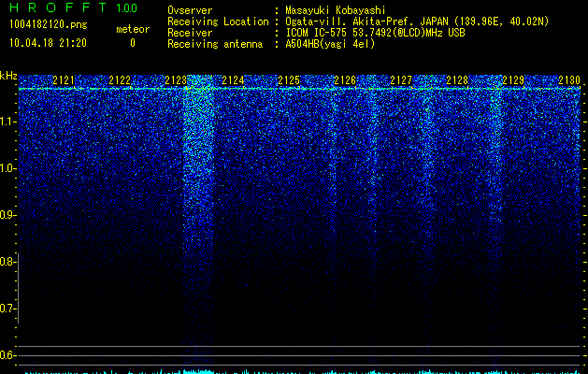Screen dimensions: 588x374
Task: Select the ICOM IC-575 53.7492 MHz receiver text
Action: [x=375, y=33]
